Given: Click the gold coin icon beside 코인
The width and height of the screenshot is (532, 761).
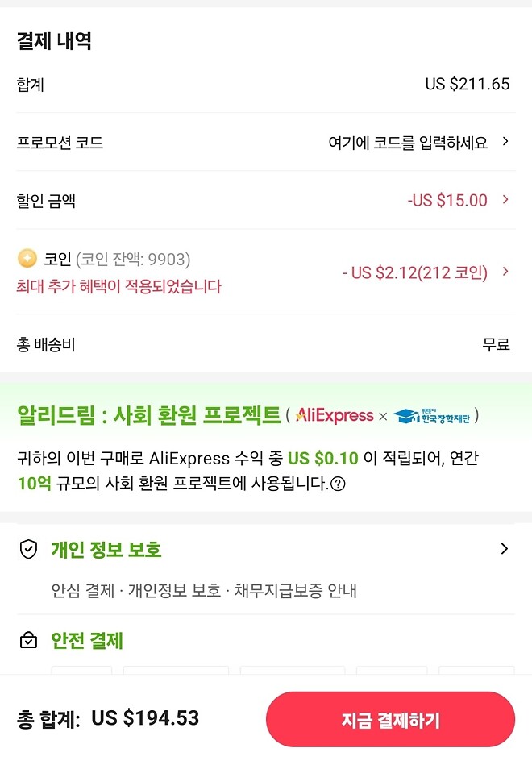Looking at the screenshot, I should tap(28, 258).
